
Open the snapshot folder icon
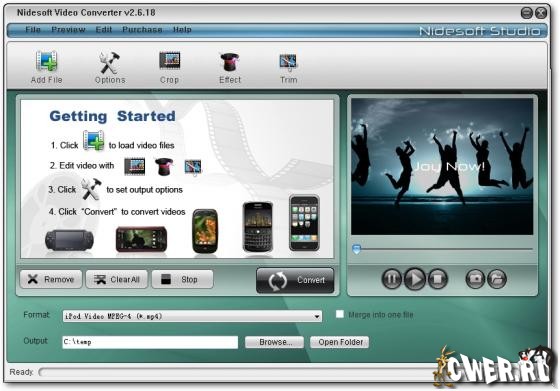[497, 279]
